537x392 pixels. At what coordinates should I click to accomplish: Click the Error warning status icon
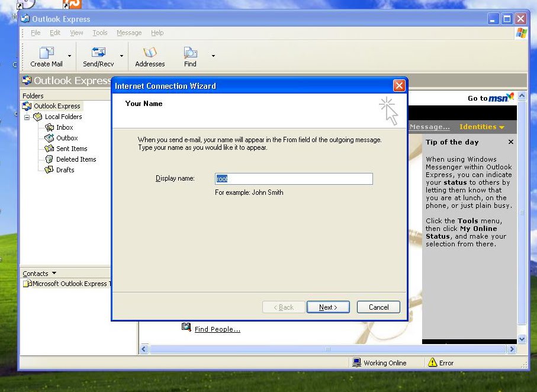(x=432, y=362)
